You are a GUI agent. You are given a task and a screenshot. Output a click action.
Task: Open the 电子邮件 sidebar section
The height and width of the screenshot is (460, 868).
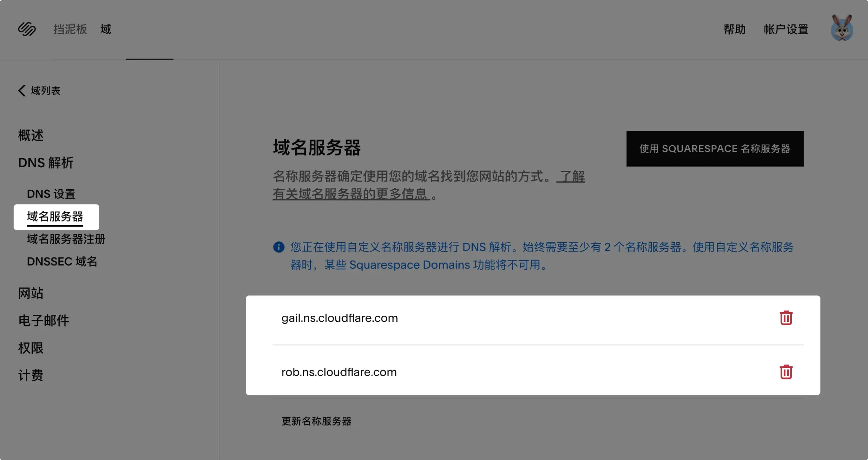[x=44, y=320]
